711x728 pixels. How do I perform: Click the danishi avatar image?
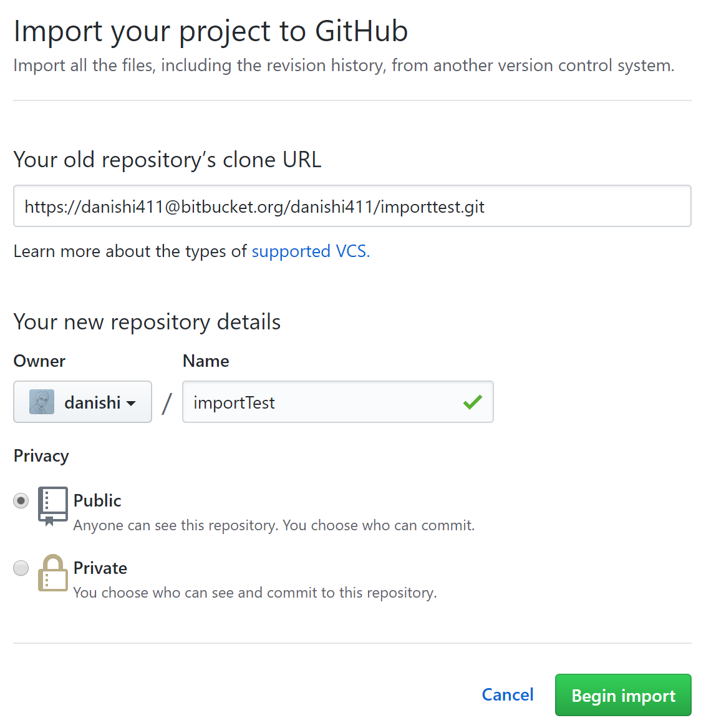[42, 402]
